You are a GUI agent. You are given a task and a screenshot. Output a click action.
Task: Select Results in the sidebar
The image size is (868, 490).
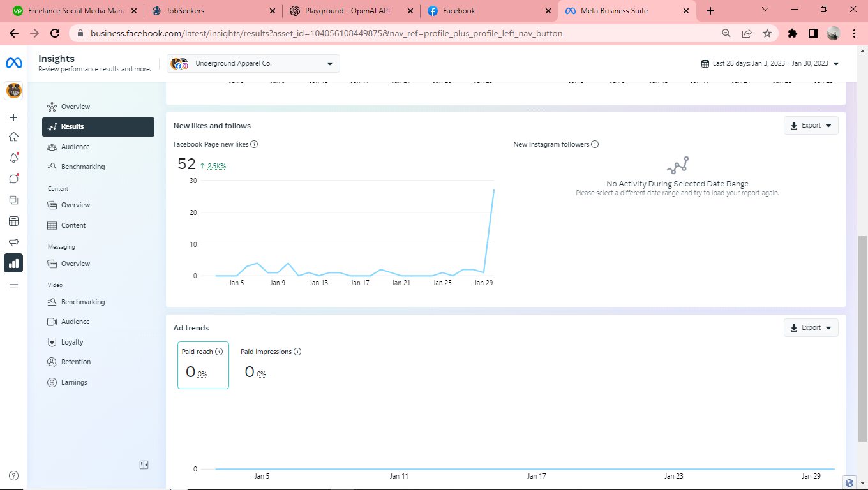click(98, 126)
